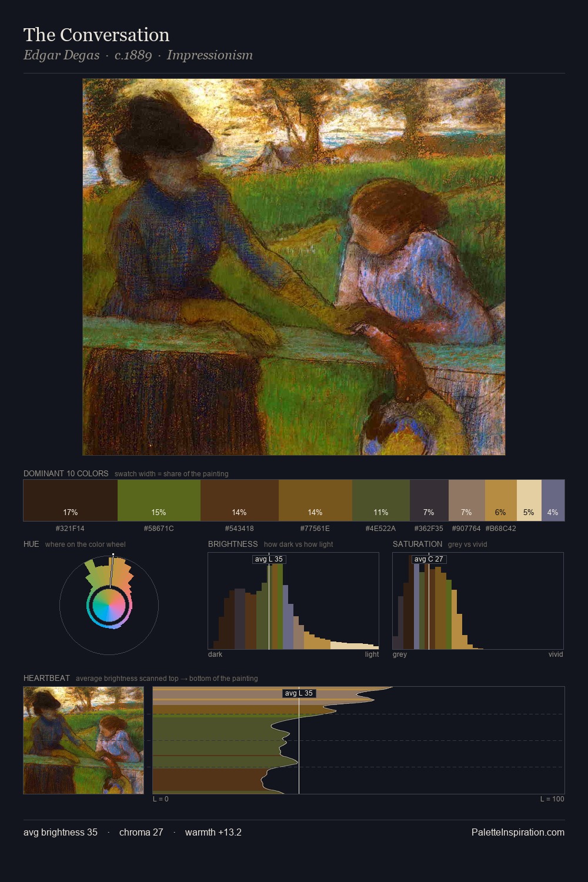The height and width of the screenshot is (882, 588).
Task: Pick the golden brown 14% swatch #77561E
Action: (315, 500)
